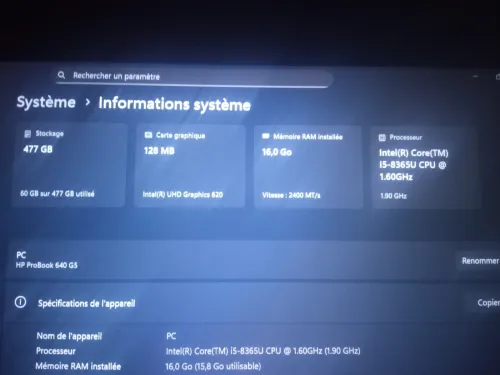Go back to Système breadcrumb

click(46, 102)
